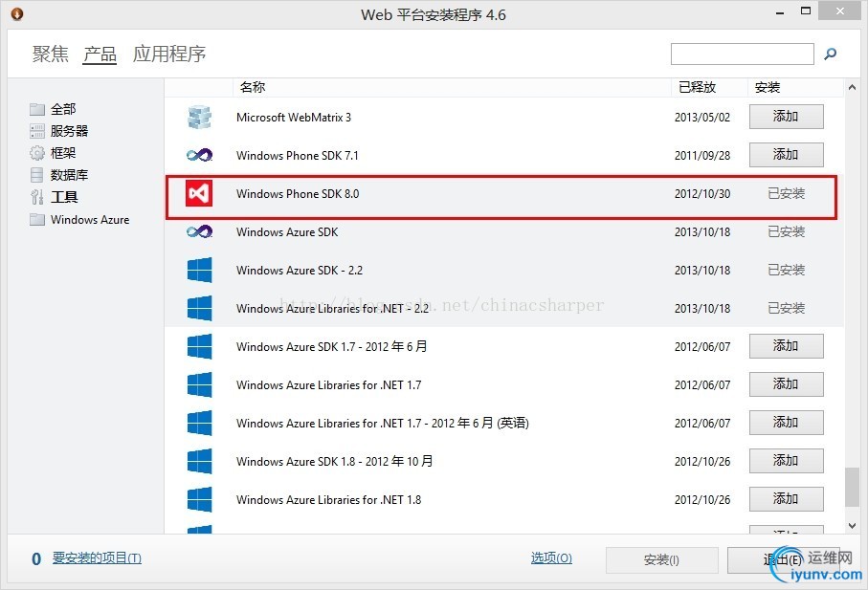Click the scroll up arrow of the product list

coord(852,87)
